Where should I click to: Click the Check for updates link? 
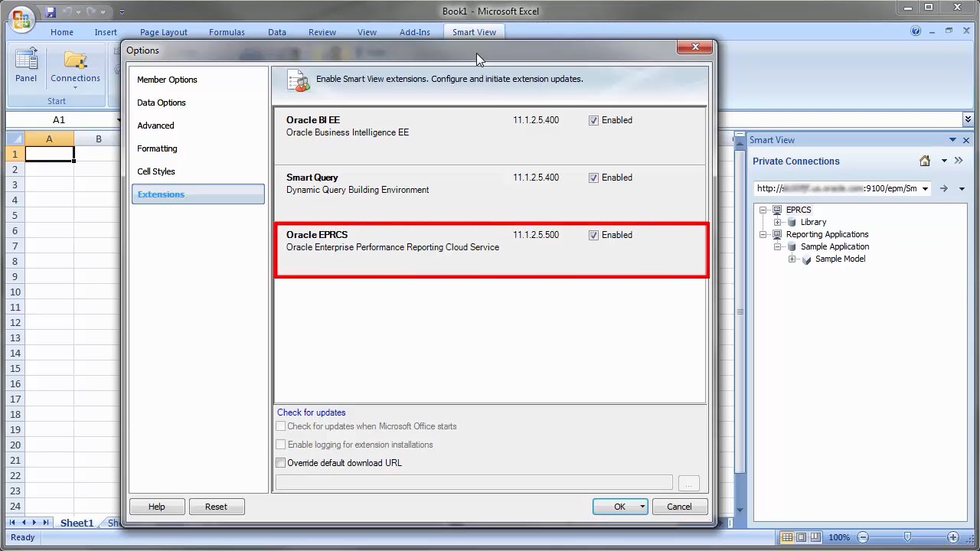point(311,412)
